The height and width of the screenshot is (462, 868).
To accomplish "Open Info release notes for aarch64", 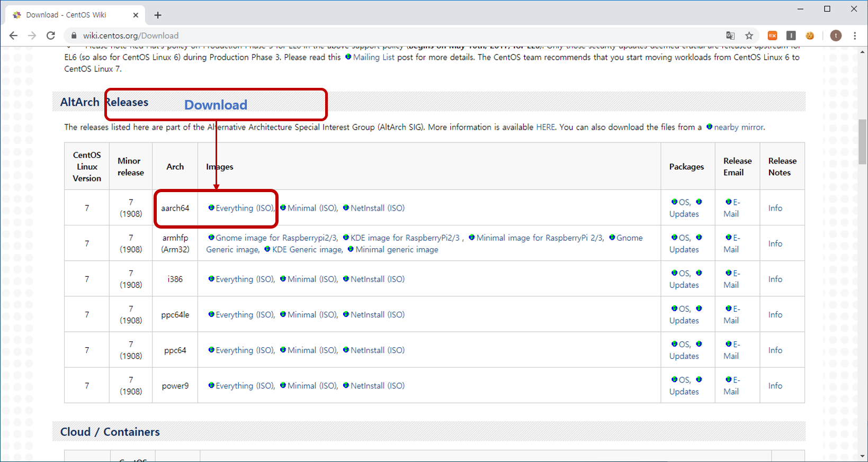I will pyautogui.click(x=775, y=208).
